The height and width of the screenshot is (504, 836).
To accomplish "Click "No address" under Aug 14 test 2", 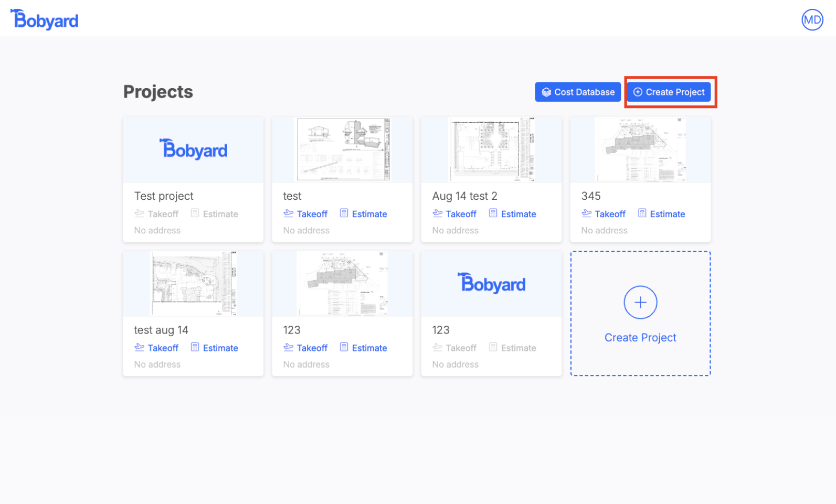I will point(456,230).
